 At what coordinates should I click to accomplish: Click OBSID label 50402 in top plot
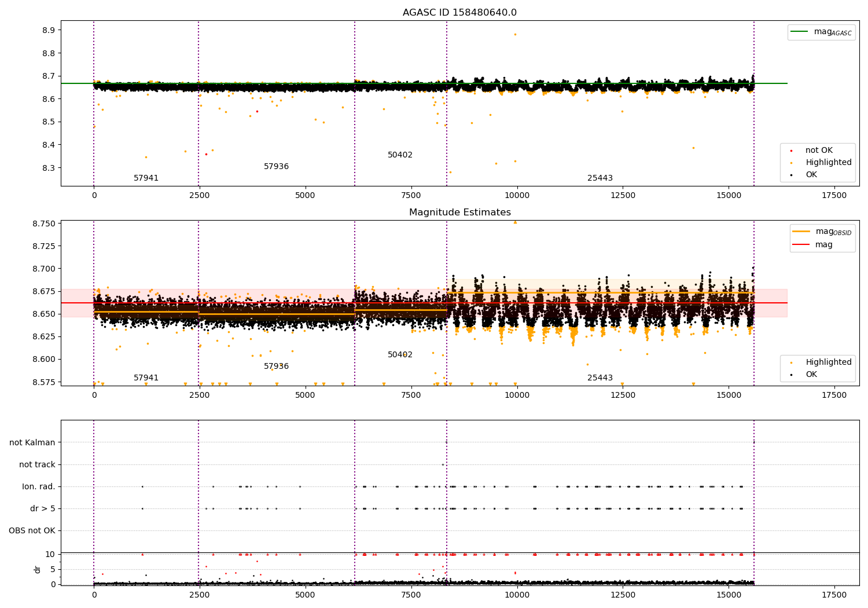(x=400, y=155)
